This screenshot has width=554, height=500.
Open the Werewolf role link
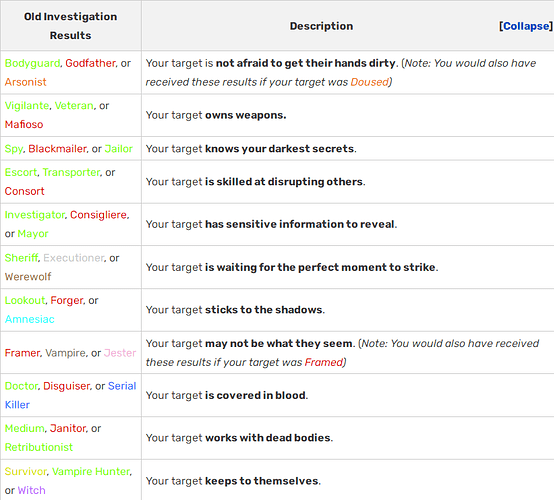click(x=28, y=277)
